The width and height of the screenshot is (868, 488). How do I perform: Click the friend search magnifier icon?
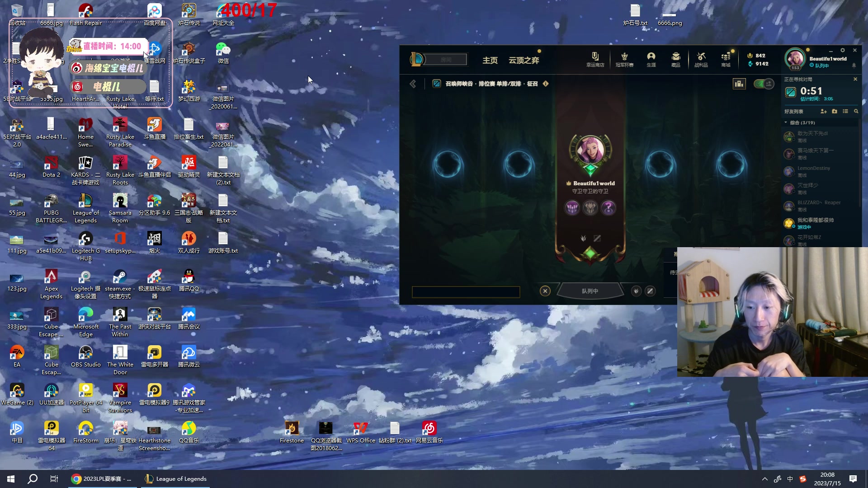coord(856,111)
